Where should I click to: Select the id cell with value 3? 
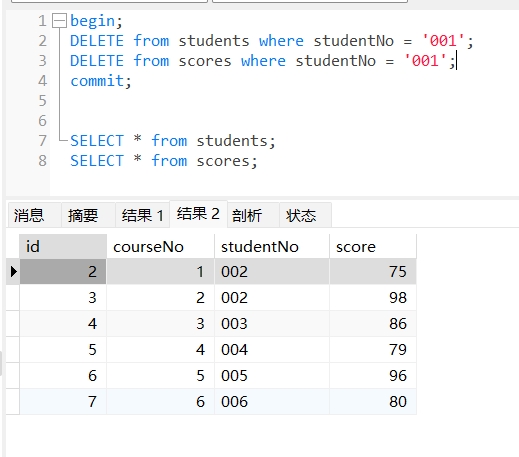[x=63, y=298]
